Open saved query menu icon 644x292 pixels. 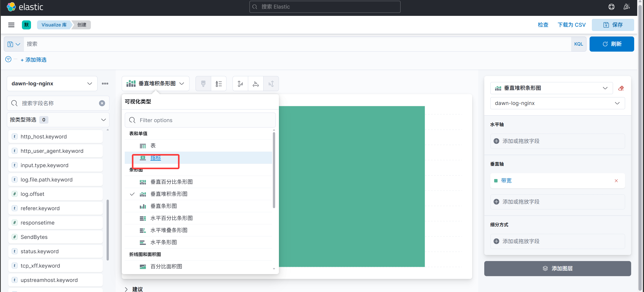tap(14, 44)
